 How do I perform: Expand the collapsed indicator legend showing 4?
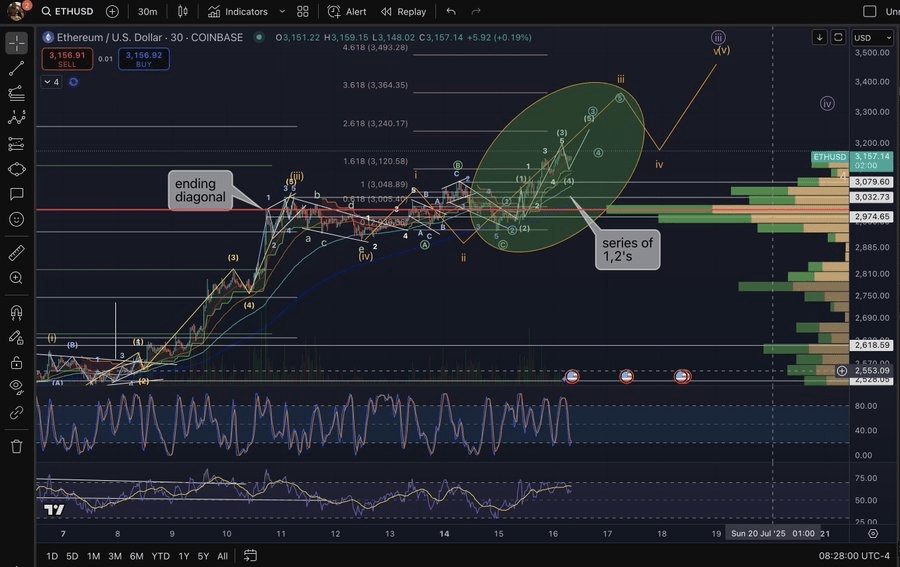point(50,82)
